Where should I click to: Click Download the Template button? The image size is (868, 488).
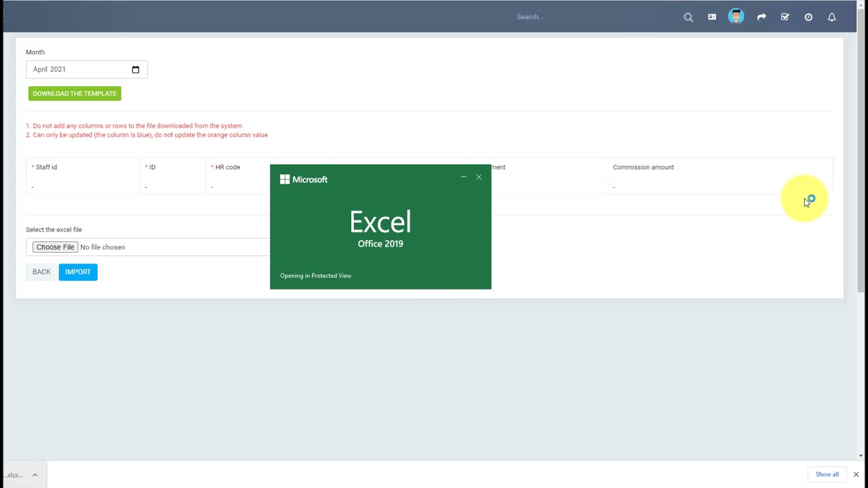click(x=75, y=94)
